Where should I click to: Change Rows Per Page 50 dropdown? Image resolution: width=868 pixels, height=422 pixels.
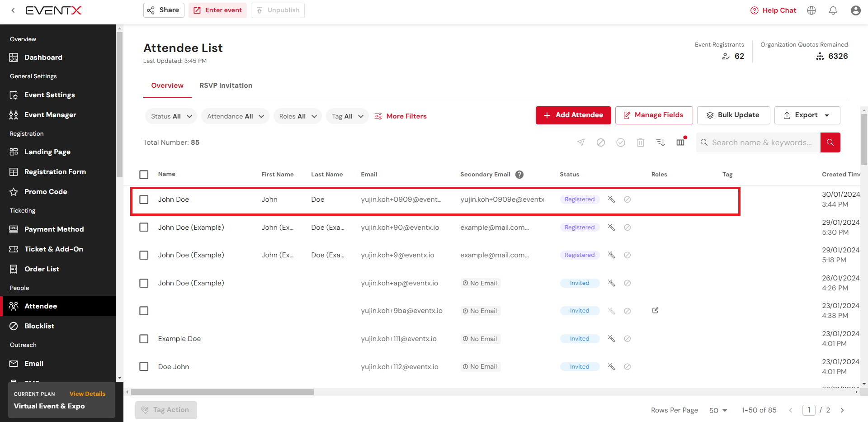[718, 410]
